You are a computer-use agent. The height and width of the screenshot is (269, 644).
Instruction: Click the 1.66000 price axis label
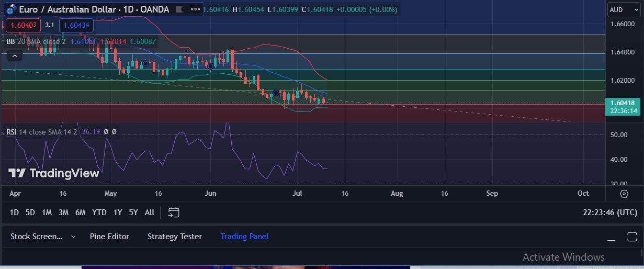(623, 24)
